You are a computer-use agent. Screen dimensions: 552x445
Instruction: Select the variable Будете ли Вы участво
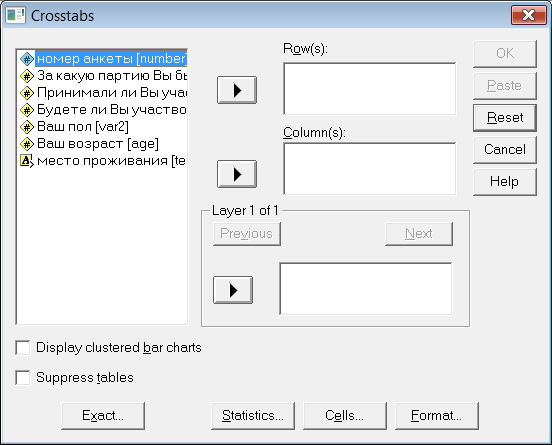click(112, 110)
